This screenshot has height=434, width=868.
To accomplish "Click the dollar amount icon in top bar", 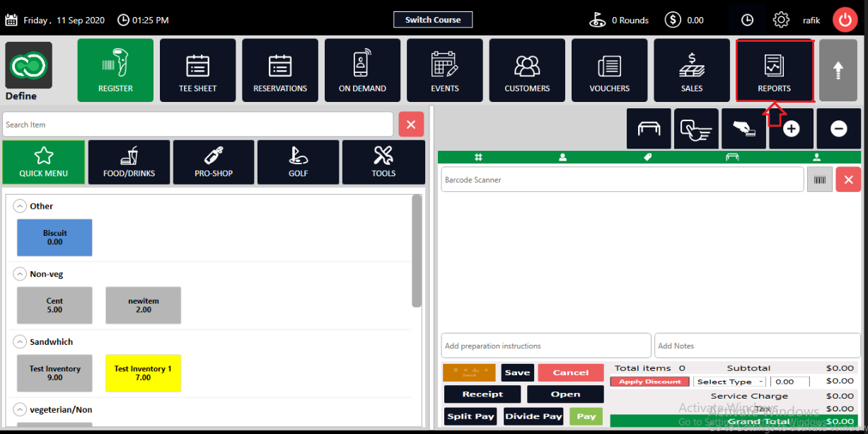I will (673, 20).
